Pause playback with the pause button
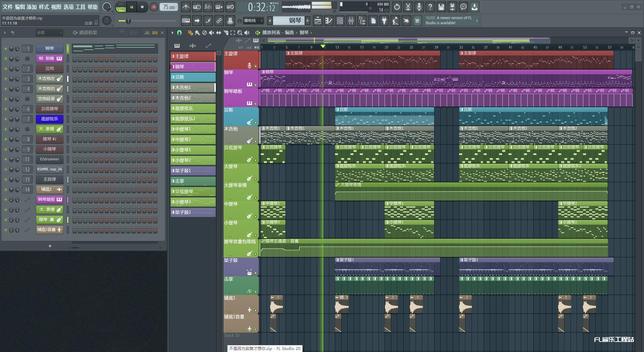Image resolution: width=644 pixels, height=352 pixels. tap(132, 7)
